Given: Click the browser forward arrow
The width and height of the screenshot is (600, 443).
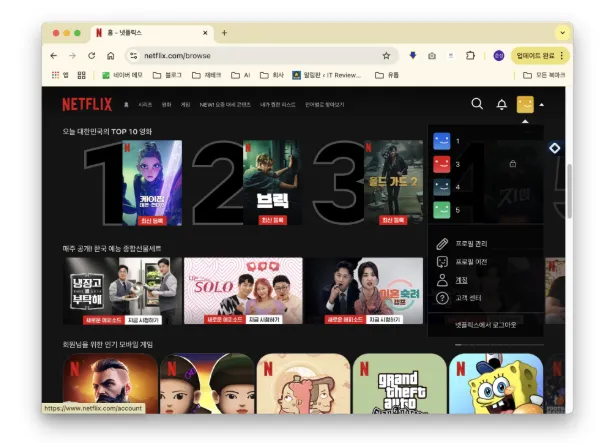Looking at the screenshot, I should (72, 56).
